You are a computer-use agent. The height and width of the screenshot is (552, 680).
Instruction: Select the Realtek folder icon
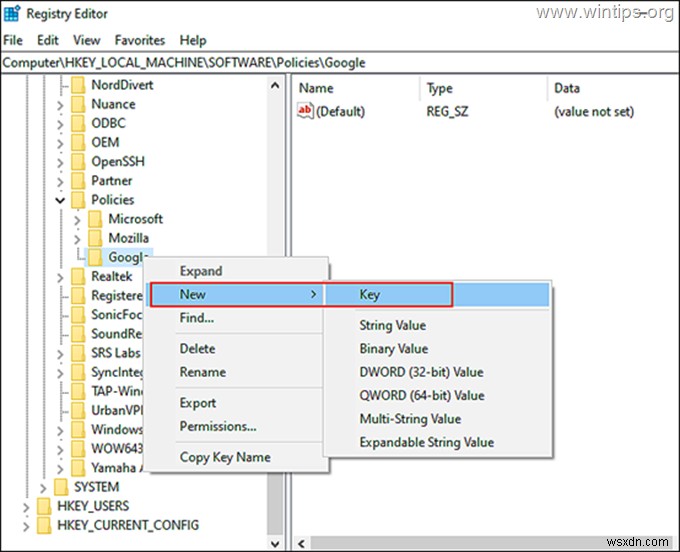coord(78,276)
